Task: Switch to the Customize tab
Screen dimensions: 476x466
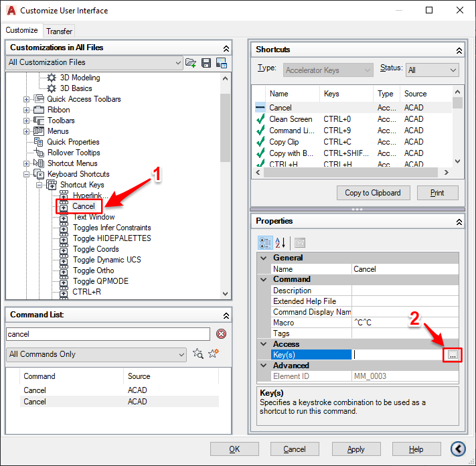Action: click(x=21, y=30)
